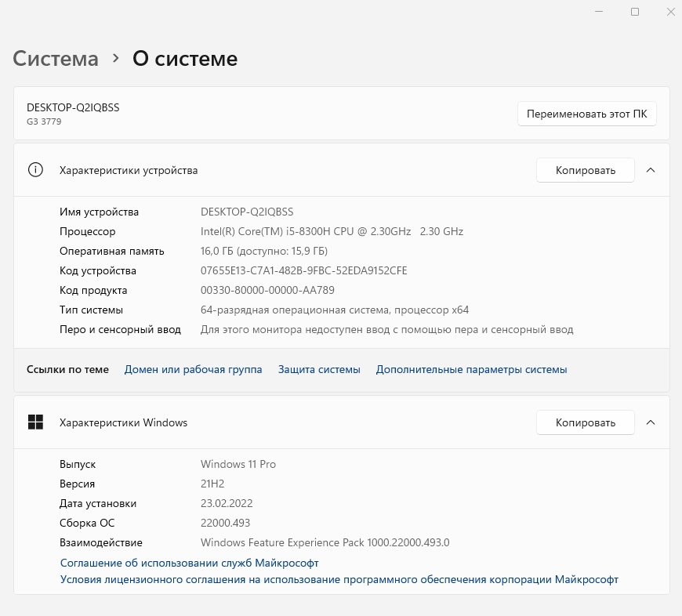
Task: Click the Выпуск label
Action: [x=78, y=464]
